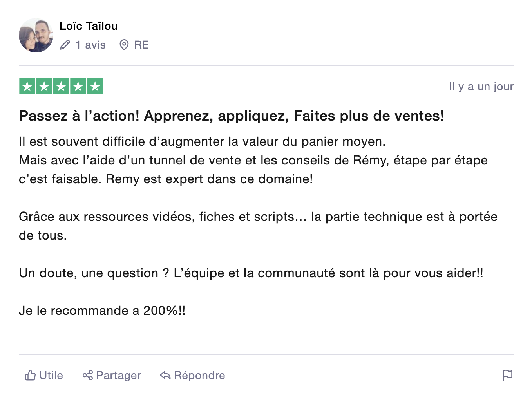Click the second green rating star
The image size is (532, 401).
pyautogui.click(x=44, y=87)
